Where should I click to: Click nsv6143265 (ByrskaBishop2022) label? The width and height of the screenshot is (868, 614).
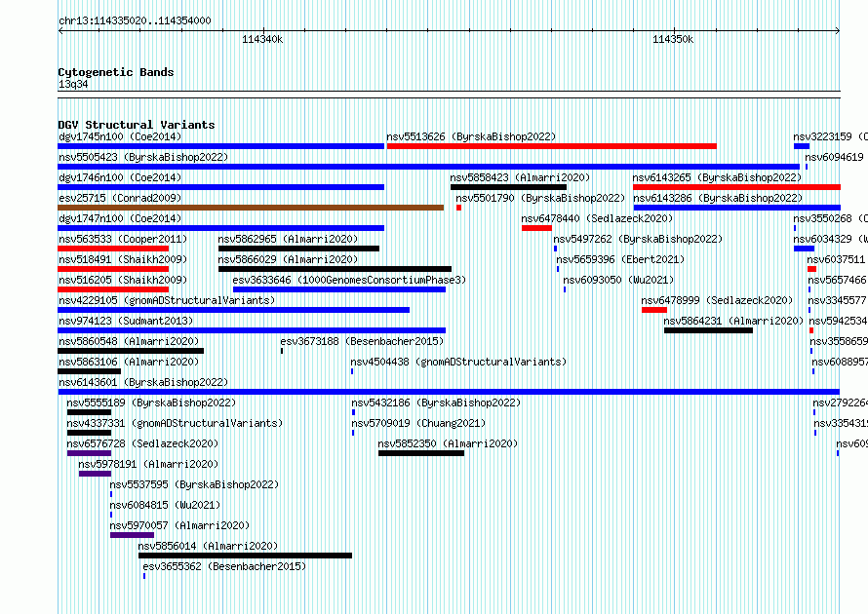click(x=717, y=177)
